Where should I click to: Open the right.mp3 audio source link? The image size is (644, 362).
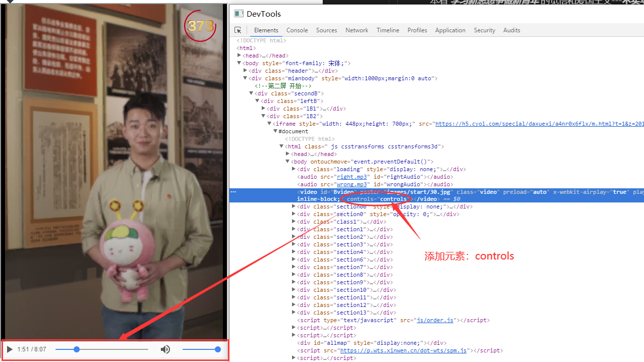pos(352,177)
